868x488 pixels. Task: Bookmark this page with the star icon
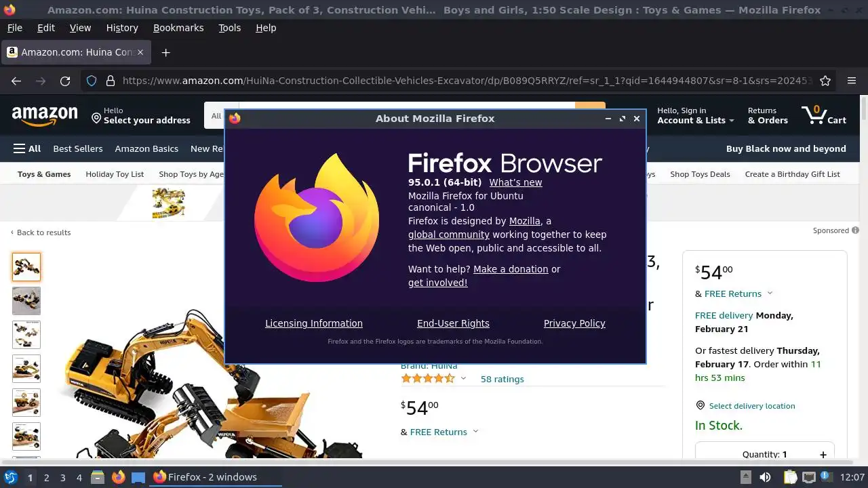(825, 81)
